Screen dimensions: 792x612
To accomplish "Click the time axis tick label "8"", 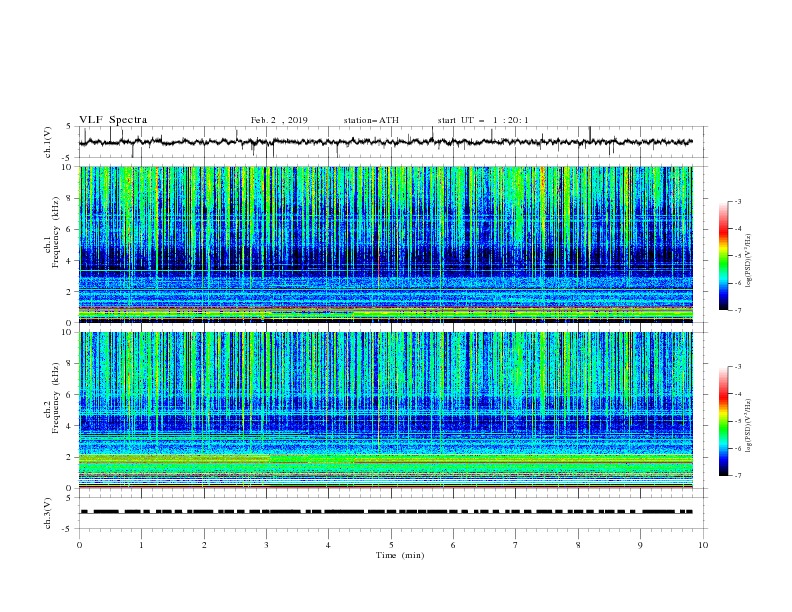I will tap(578, 545).
